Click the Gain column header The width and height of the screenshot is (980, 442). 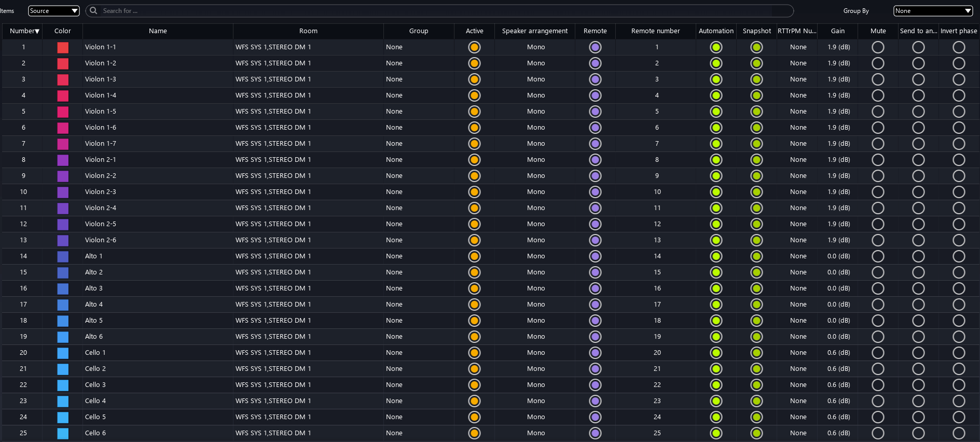tap(837, 31)
